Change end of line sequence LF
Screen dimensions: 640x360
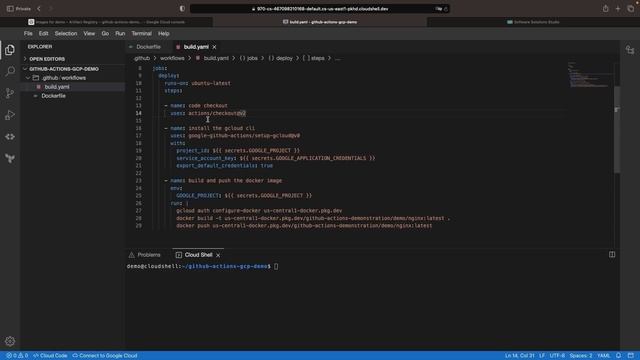(542, 356)
